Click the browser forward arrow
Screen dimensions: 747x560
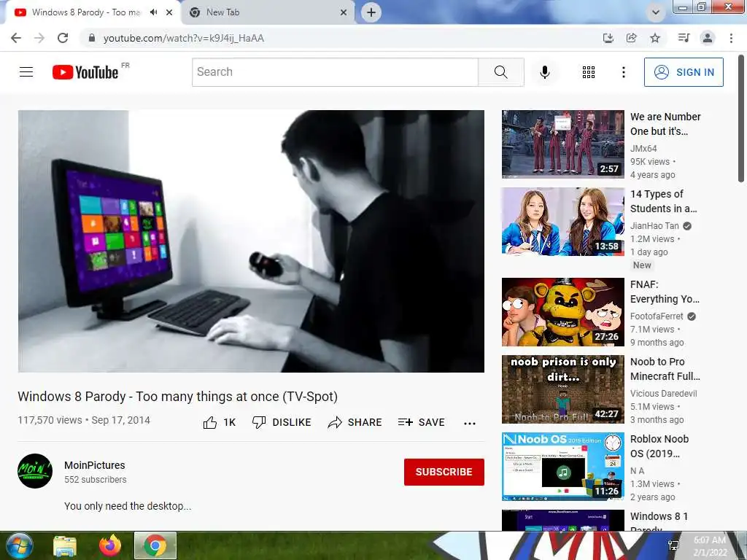(39, 38)
